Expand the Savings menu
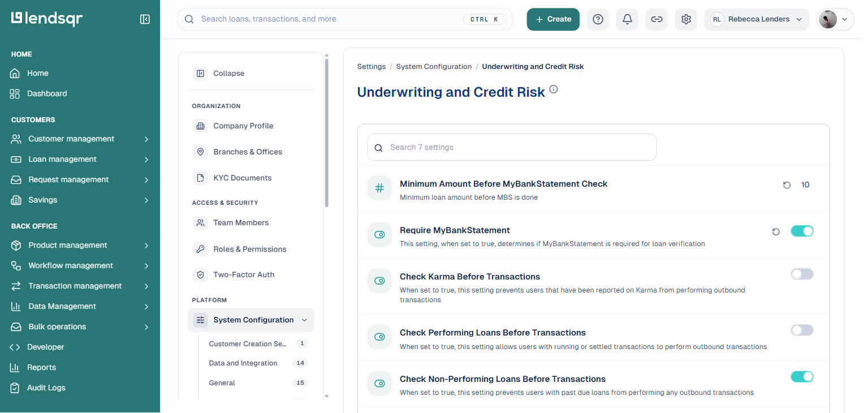Screen dimensions: 868x413 coord(80,200)
